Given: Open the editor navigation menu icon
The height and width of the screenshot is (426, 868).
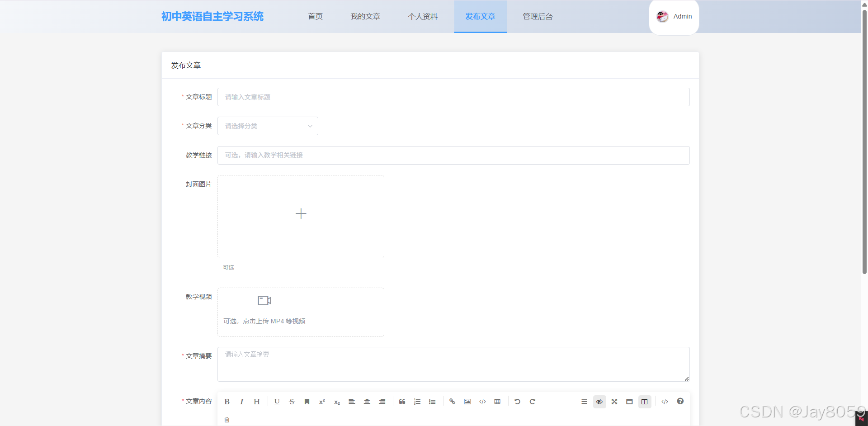Looking at the screenshot, I should point(584,402).
